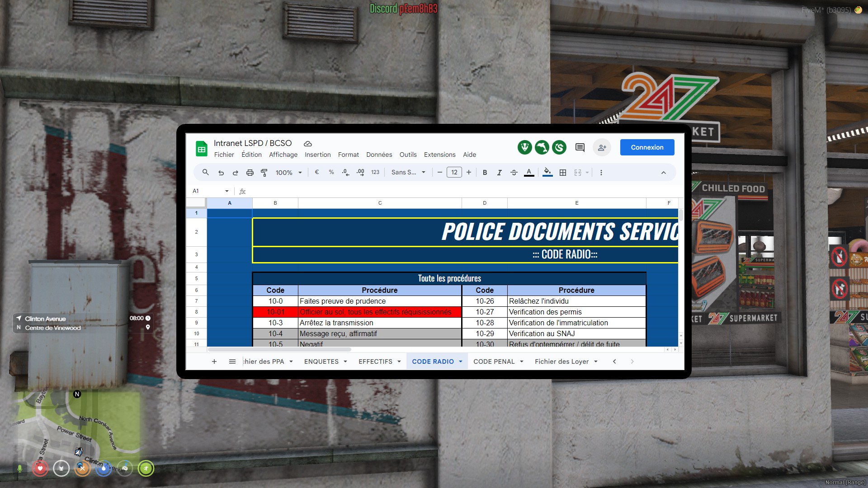Click the search menus magnifier icon
The image size is (868, 488).
click(205, 172)
